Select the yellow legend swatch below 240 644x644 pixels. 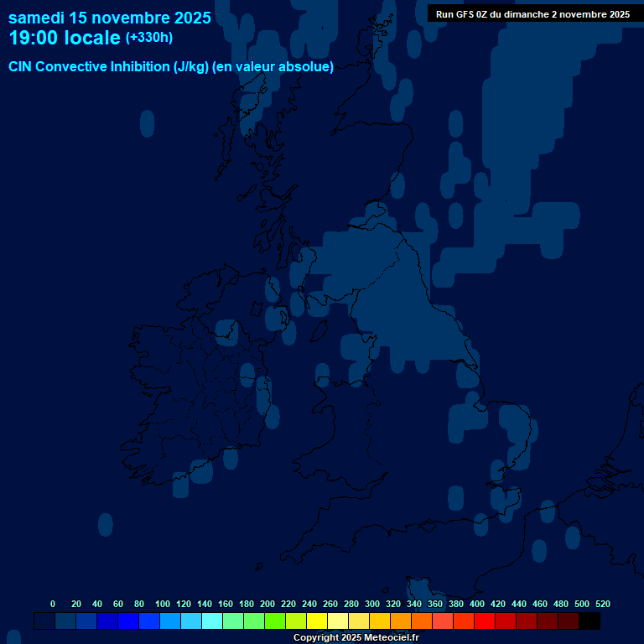pyautogui.click(x=317, y=621)
